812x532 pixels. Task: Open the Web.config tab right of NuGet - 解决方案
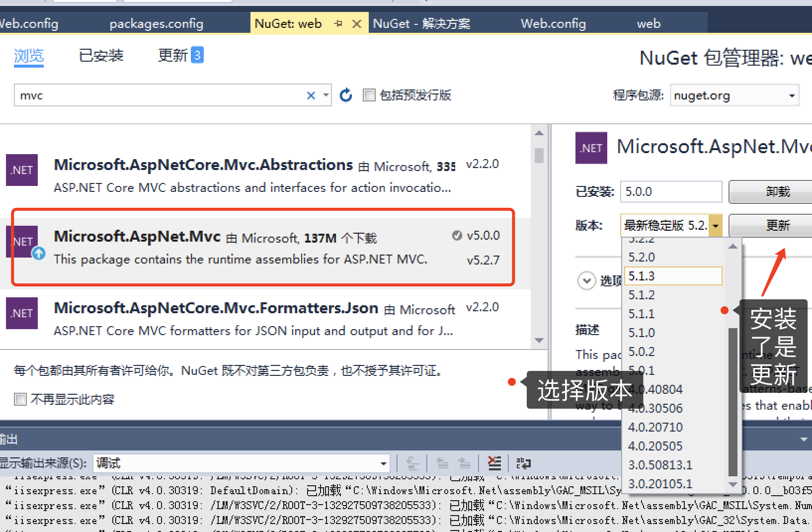tap(553, 23)
